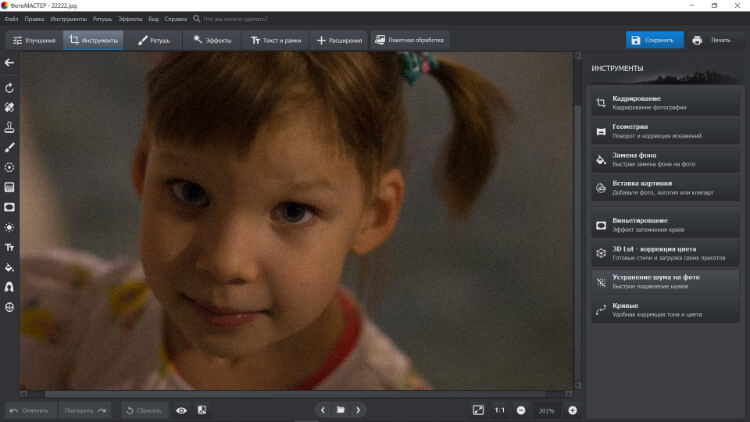Click the rotate icon in left sidebar

(x=9, y=88)
